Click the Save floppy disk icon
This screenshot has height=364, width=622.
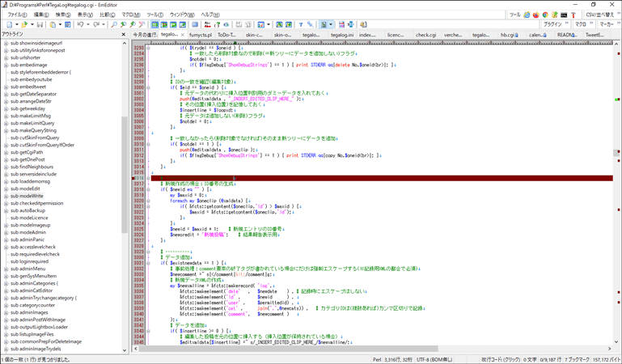point(40,24)
